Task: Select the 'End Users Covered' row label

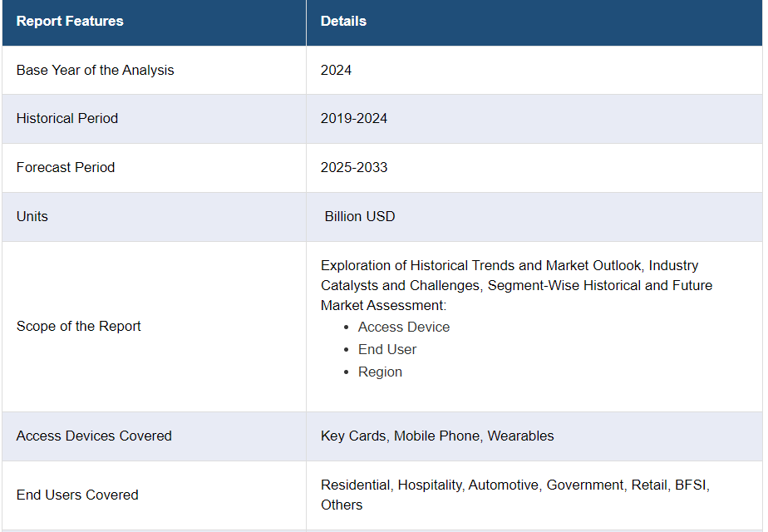Action: (x=77, y=495)
